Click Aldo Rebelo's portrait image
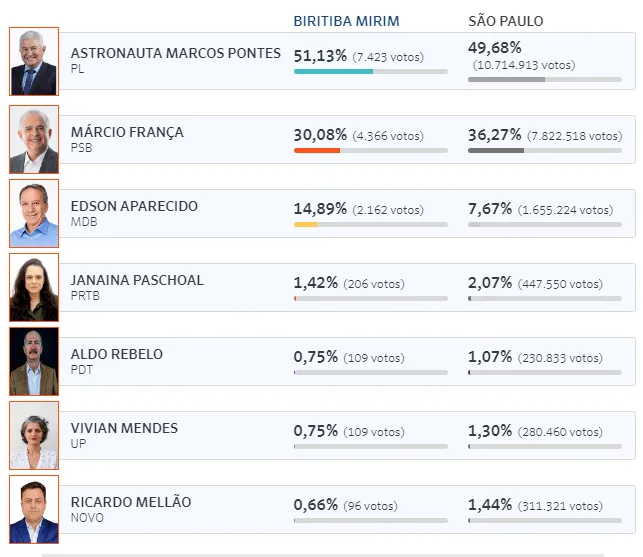This screenshot has height=557, width=643. coord(34,361)
